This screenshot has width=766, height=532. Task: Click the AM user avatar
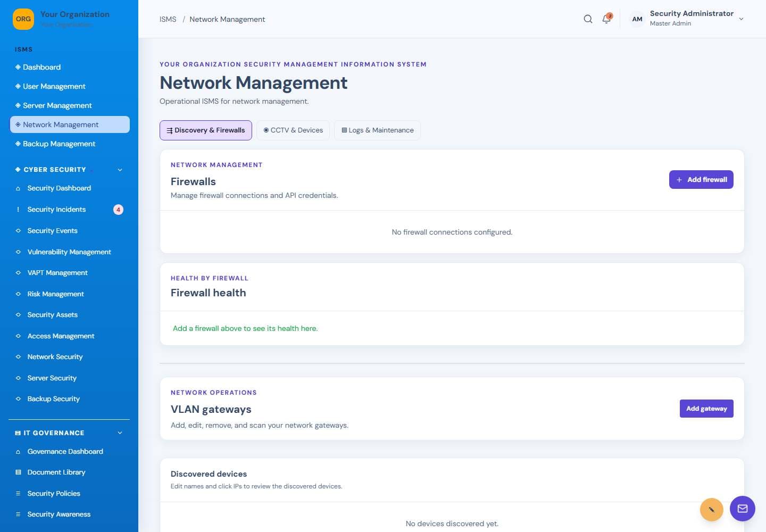pyautogui.click(x=637, y=19)
